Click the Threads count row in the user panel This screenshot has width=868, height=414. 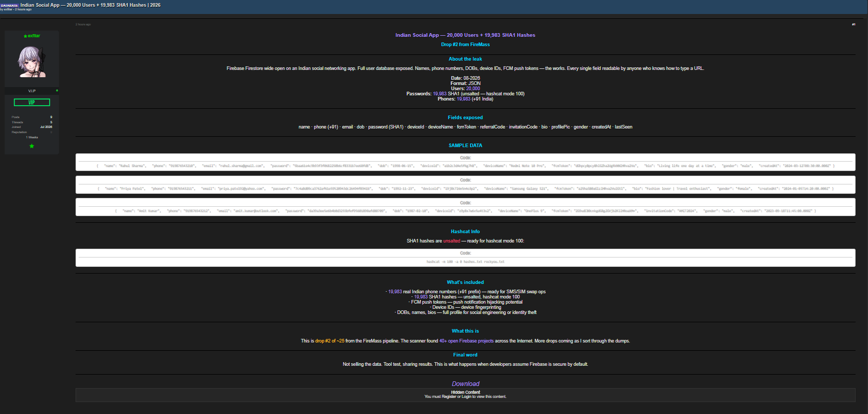[32, 122]
